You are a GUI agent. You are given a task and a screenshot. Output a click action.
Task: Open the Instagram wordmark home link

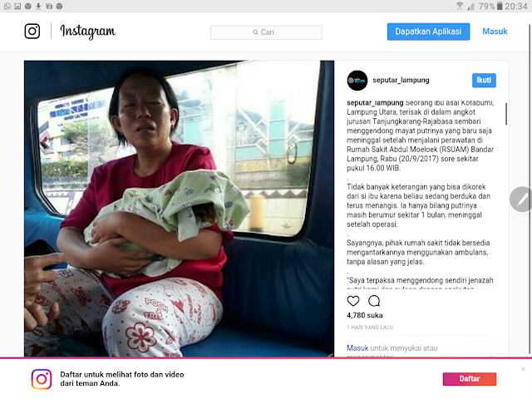click(88, 32)
